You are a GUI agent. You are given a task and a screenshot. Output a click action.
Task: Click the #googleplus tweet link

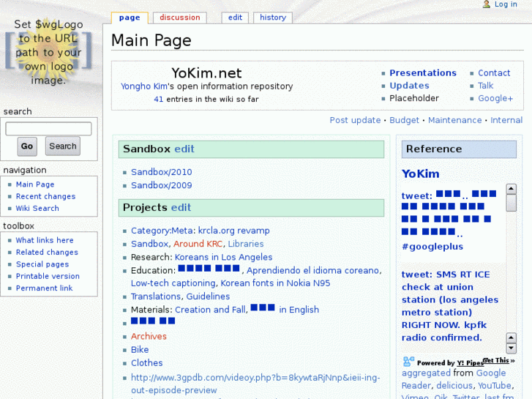[x=432, y=247]
